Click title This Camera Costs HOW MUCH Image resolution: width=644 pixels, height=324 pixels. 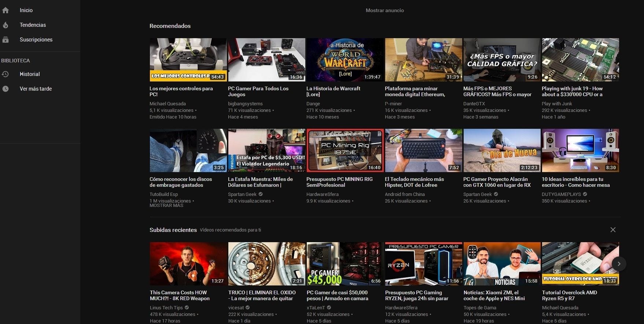point(180,295)
